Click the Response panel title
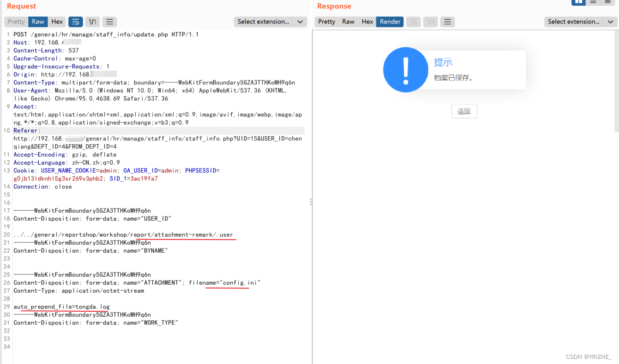The width and height of the screenshot is (619, 364). [334, 6]
